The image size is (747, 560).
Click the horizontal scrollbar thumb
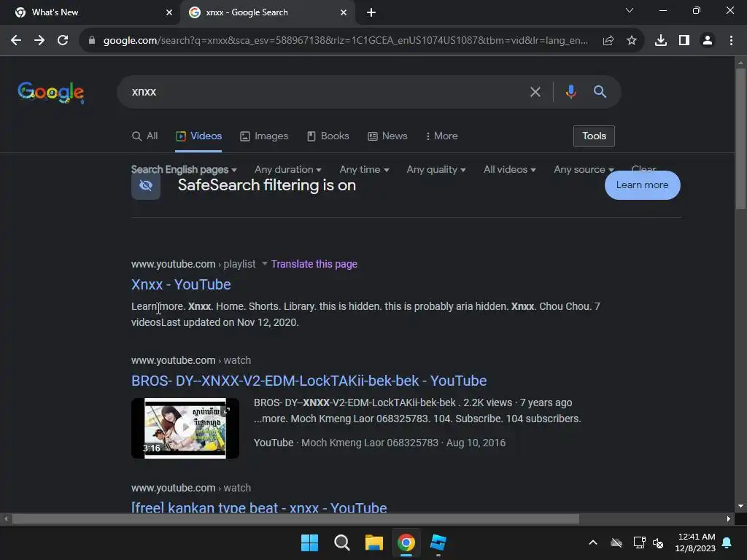point(295,519)
